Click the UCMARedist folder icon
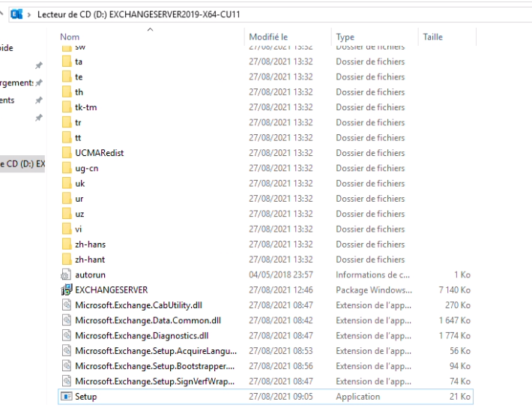The image size is (532, 408). pos(67,153)
